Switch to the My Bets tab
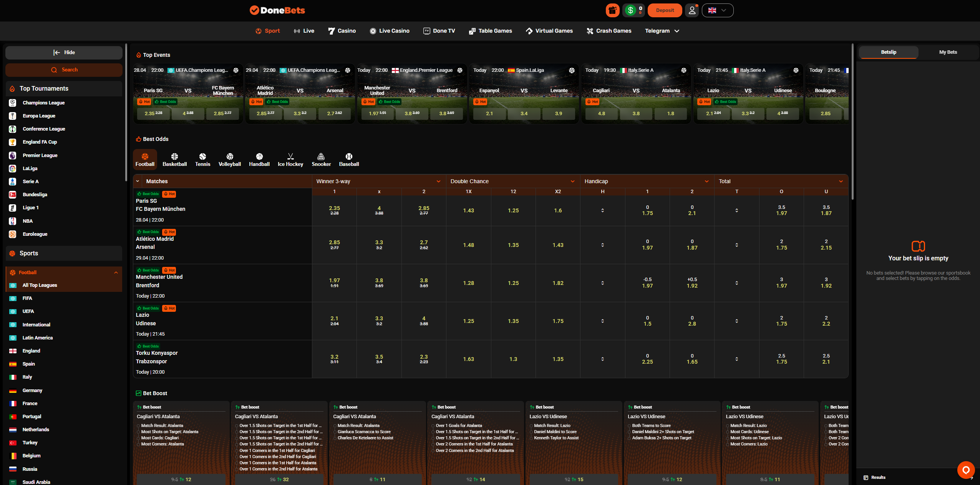 948,52
